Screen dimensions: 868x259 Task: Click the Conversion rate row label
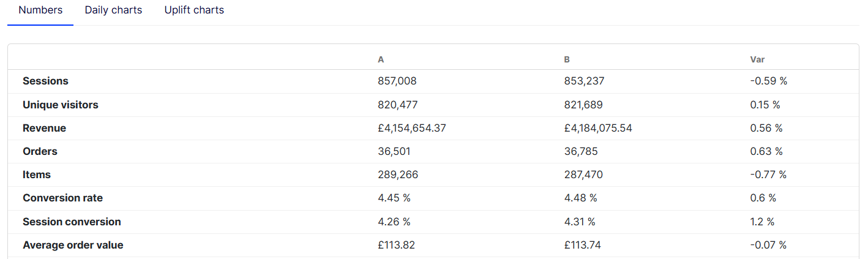click(x=62, y=198)
